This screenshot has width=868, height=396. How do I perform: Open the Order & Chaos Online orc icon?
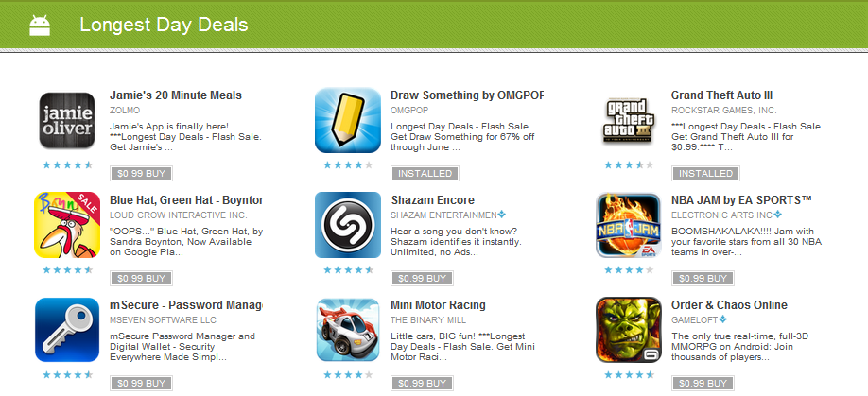pos(628,330)
